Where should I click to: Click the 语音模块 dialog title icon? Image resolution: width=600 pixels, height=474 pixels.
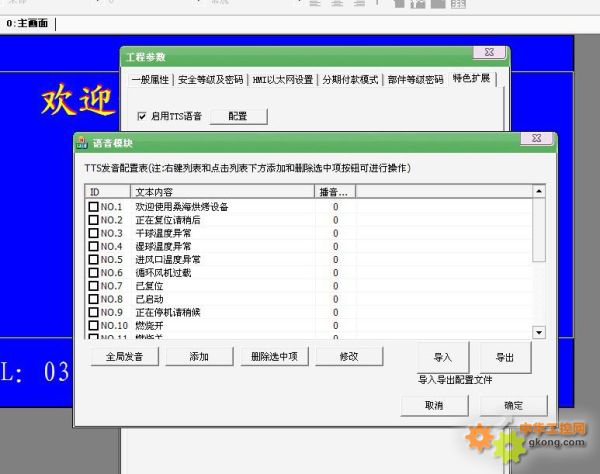coord(84,143)
